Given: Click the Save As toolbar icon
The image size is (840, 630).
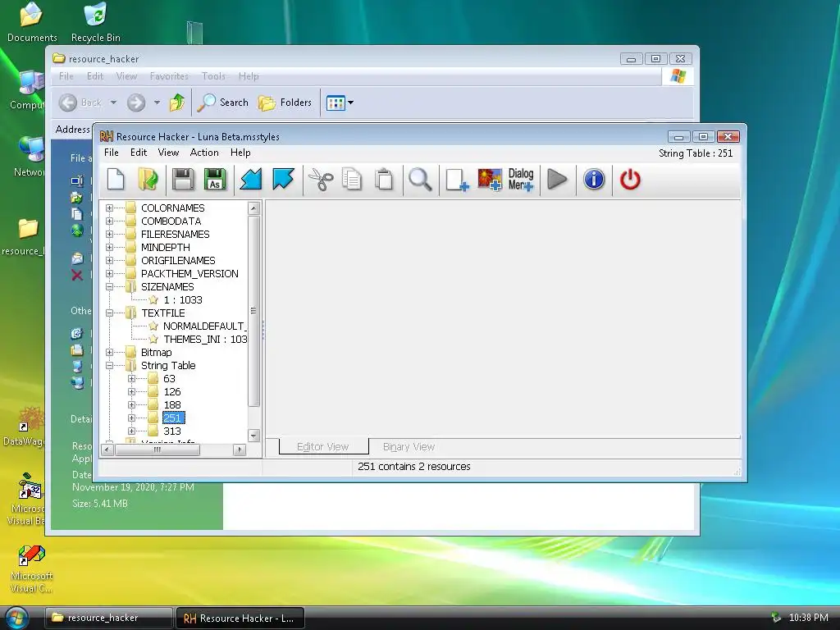Looking at the screenshot, I should [x=215, y=180].
